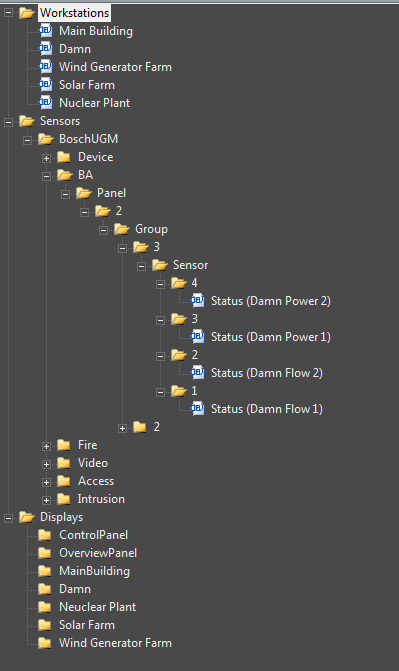The width and height of the screenshot is (399, 671).
Task: Select Wind Generator Farm under Displays
Action: [x=115, y=643]
